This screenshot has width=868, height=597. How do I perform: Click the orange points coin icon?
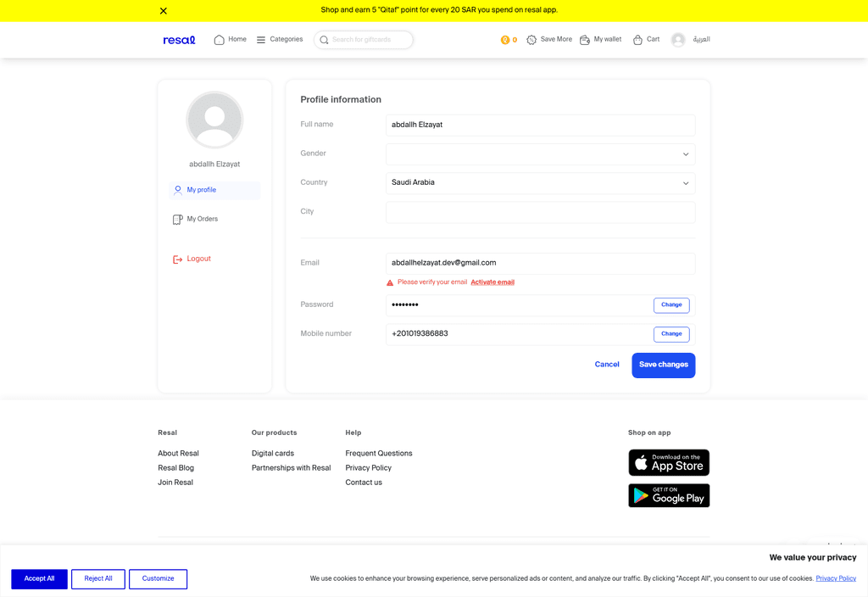click(x=505, y=40)
